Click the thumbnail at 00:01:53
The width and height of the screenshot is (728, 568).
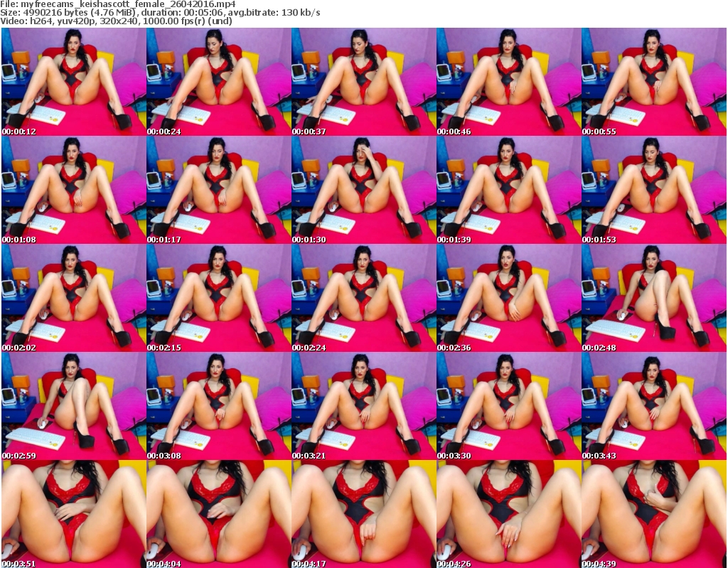tap(654, 190)
